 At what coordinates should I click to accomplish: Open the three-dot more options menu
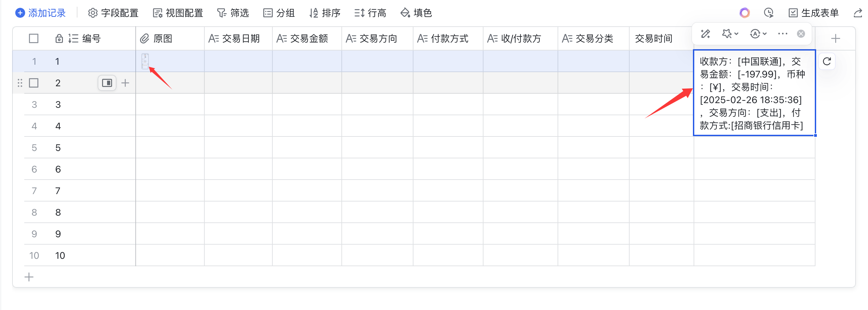[782, 34]
